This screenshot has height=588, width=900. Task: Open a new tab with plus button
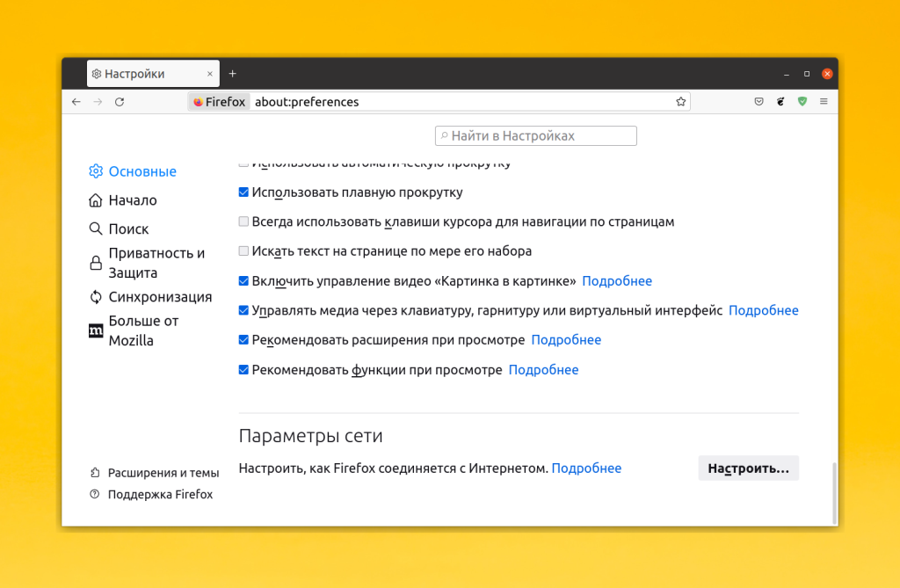click(232, 74)
